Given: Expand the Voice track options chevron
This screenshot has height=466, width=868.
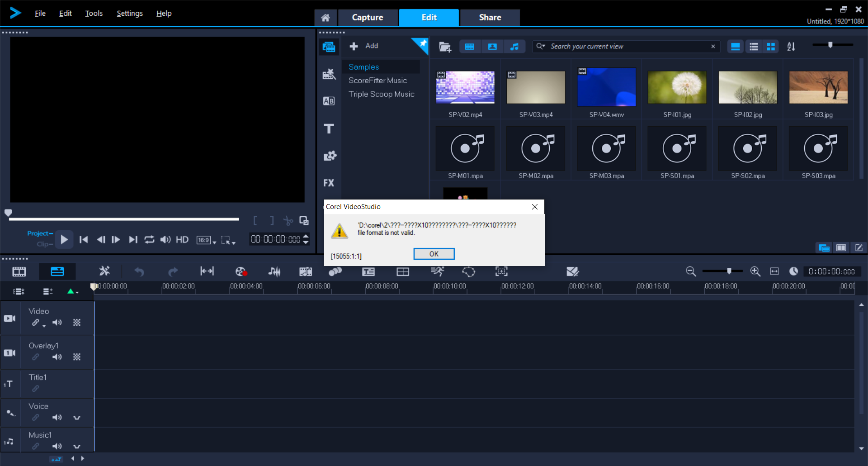Looking at the screenshot, I should (77, 418).
